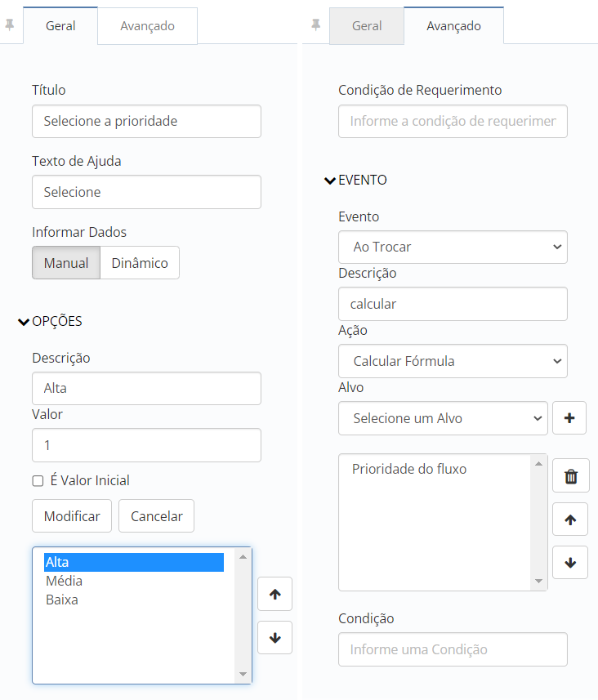Switch Informar Dados to Dinâmico

(x=140, y=263)
